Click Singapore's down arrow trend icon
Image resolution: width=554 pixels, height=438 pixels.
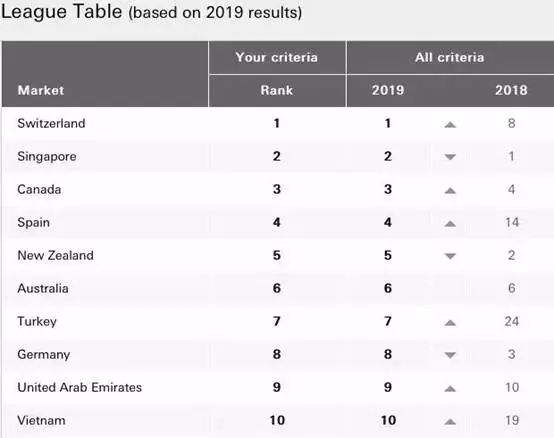(x=450, y=157)
